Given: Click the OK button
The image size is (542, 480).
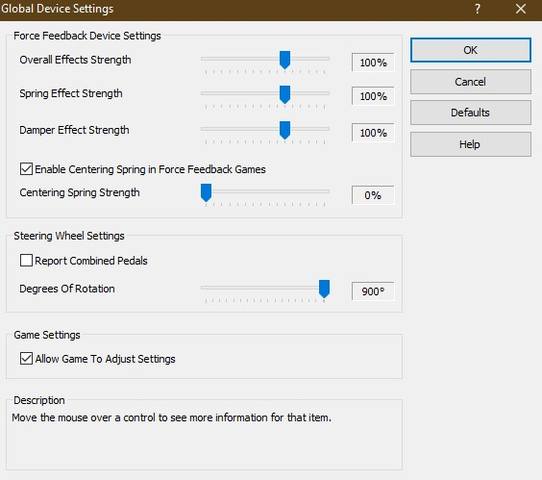Looking at the screenshot, I should 470,50.
